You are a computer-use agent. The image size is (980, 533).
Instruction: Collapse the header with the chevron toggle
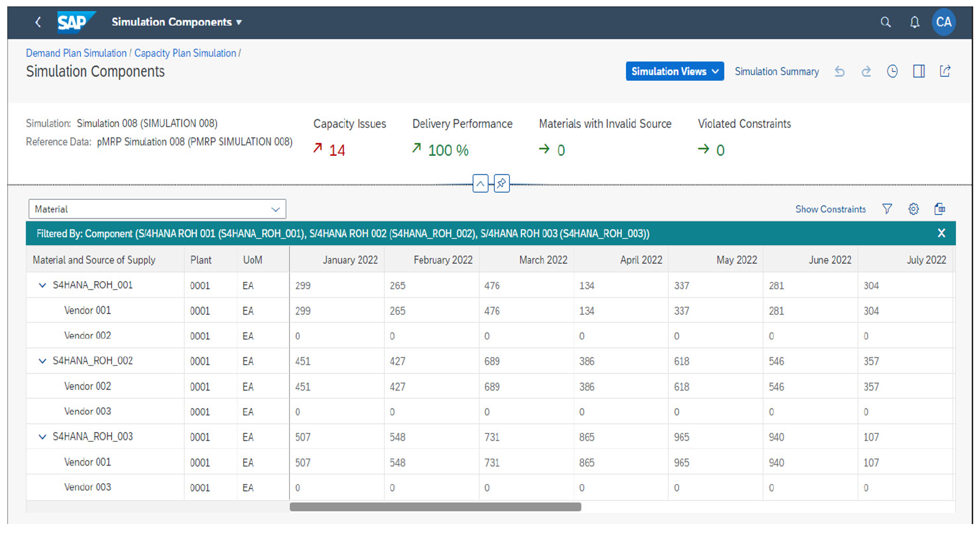[480, 183]
